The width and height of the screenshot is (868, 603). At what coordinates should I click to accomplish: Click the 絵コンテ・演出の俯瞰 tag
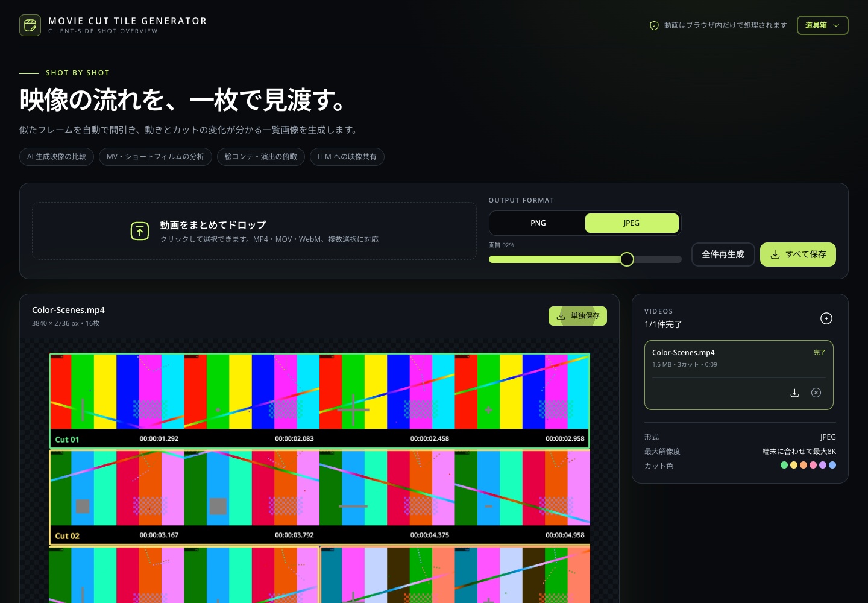click(261, 157)
